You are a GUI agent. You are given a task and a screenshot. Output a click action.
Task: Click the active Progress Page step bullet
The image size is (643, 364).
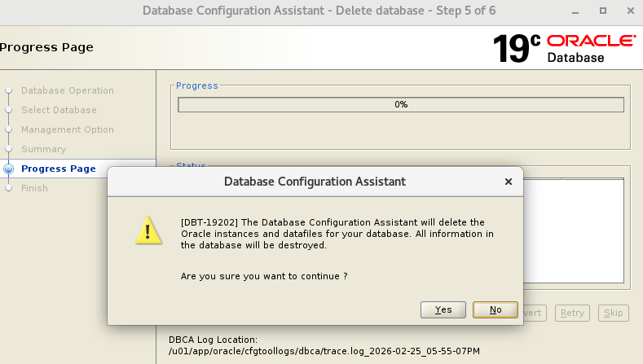pyautogui.click(x=9, y=169)
